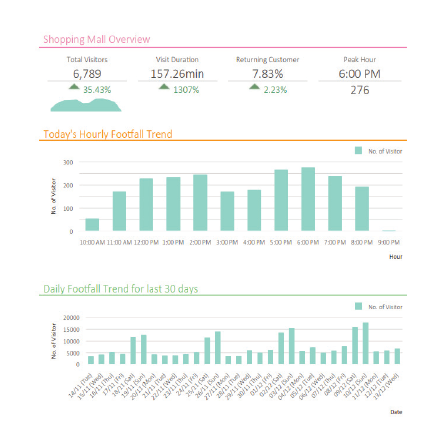Screen dimensions: 437x428
Task: Click the 5:00 PM hourly footfall bar
Action: coord(281,200)
